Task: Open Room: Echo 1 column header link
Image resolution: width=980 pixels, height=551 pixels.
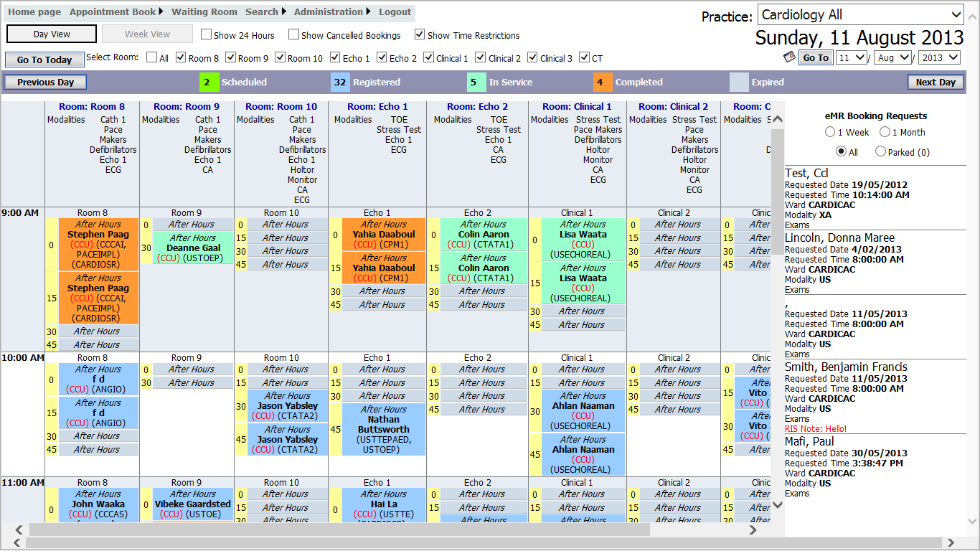Action: pos(377,106)
